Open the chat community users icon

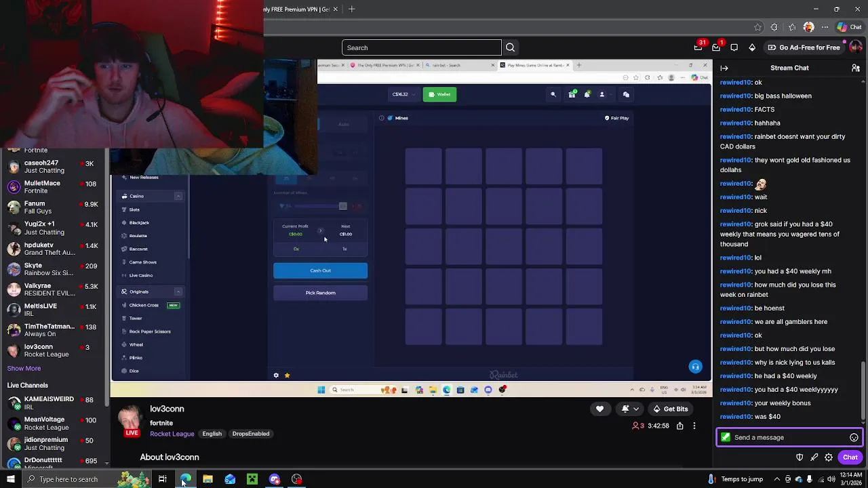point(856,68)
